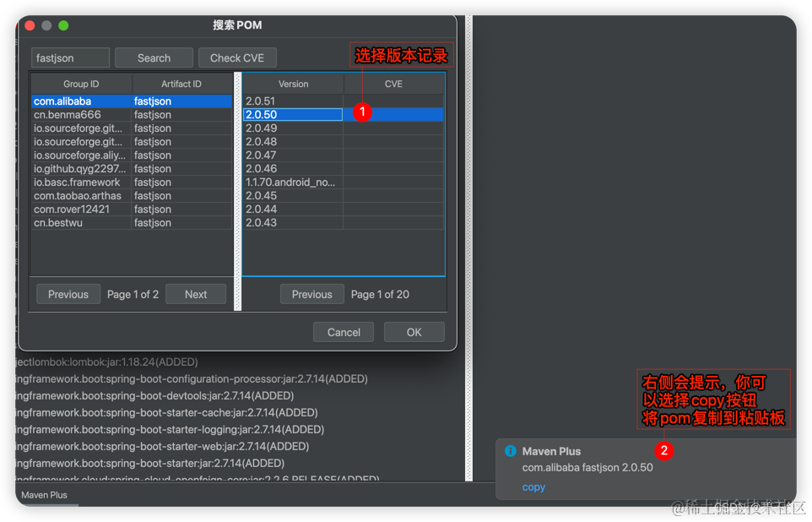The height and width of the screenshot is (522, 812).
Task: Select version 2.0.51
Action: (x=344, y=101)
